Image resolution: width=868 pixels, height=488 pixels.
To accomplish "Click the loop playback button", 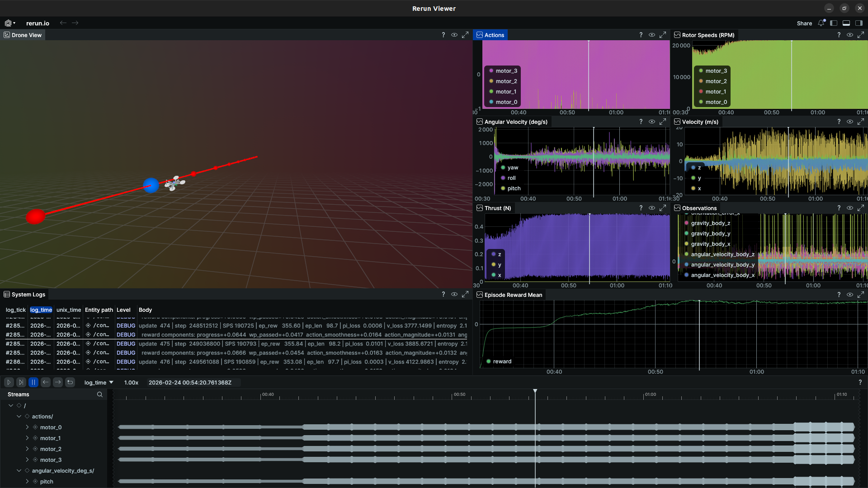I will click(x=70, y=382).
